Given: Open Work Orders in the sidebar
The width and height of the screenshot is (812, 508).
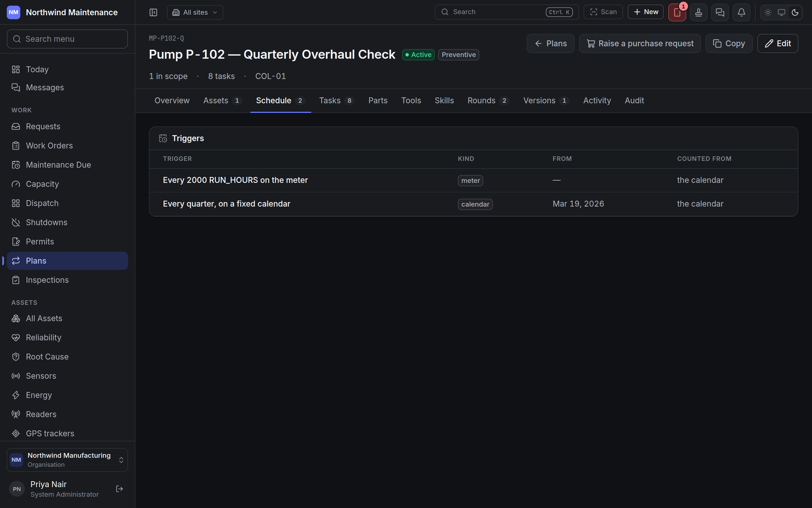Looking at the screenshot, I should (x=67, y=145).
